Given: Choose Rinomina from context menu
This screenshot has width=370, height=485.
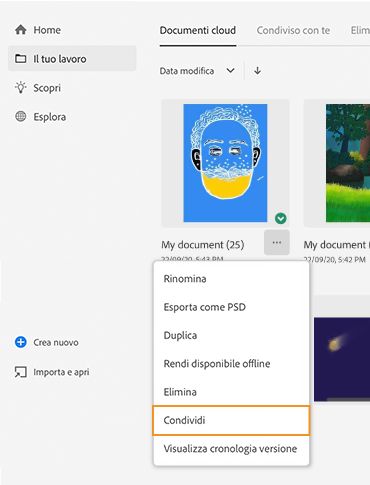Looking at the screenshot, I should [231, 279].
